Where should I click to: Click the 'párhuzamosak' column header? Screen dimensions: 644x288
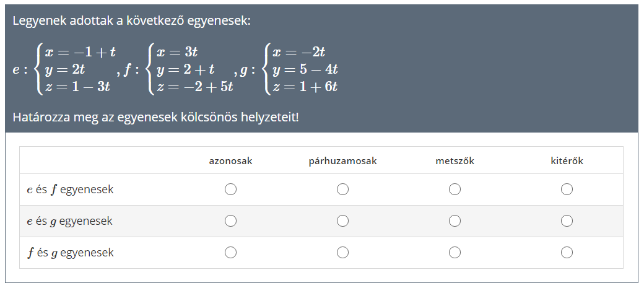(342, 161)
